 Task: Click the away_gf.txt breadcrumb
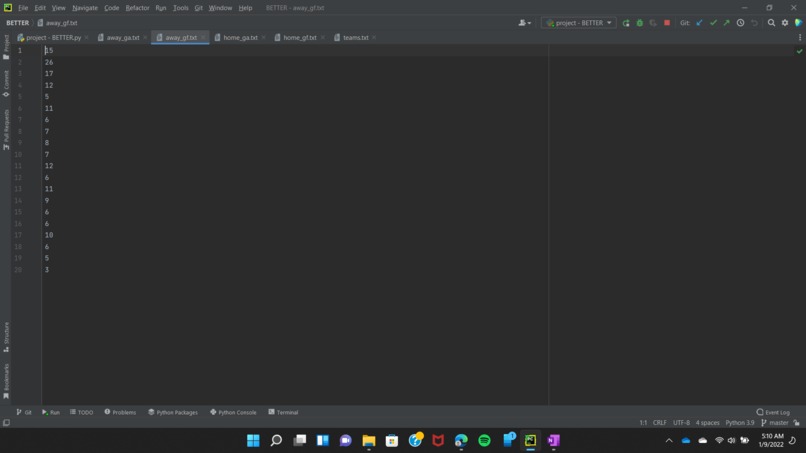click(x=58, y=23)
